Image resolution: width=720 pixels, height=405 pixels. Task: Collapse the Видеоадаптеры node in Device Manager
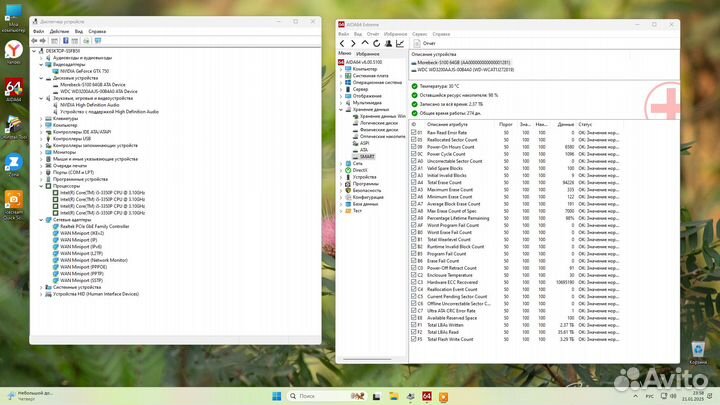[41, 65]
